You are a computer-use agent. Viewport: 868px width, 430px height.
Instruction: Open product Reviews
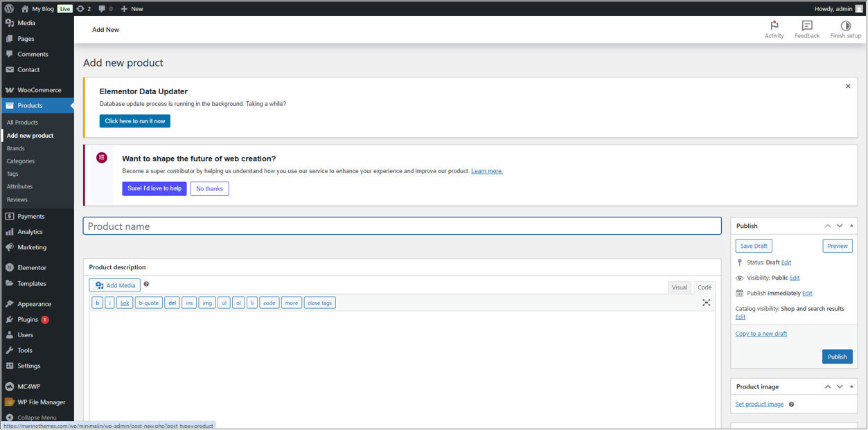(17, 199)
